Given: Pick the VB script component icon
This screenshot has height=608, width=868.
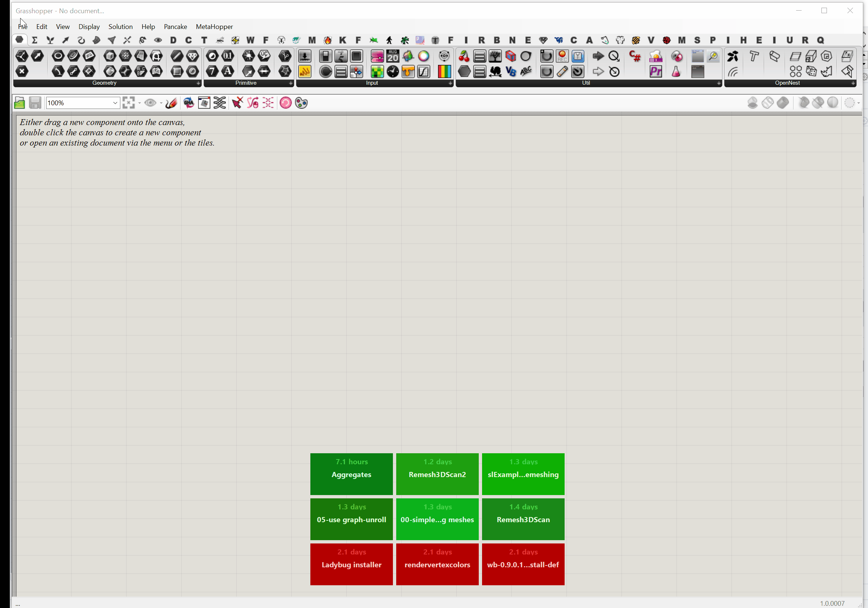Looking at the screenshot, I should tap(510, 72).
